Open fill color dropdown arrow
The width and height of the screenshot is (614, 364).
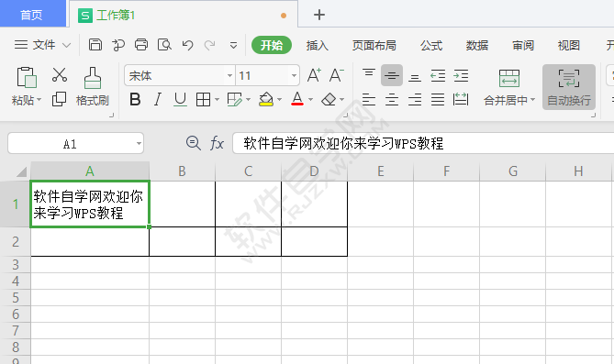pos(279,100)
